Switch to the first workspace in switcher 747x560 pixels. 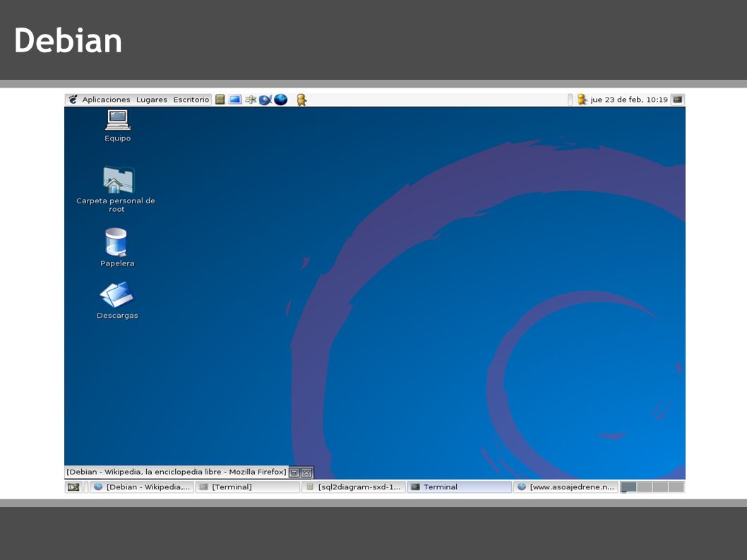(x=629, y=487)
